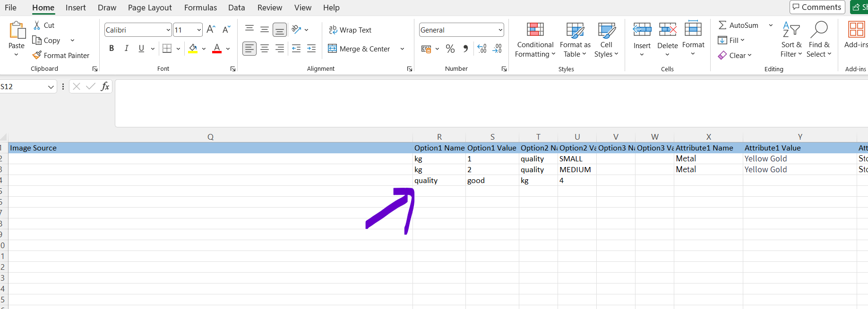Toggle Align Left
Viewport: 868px width, 309px height.
click(249, 48)
